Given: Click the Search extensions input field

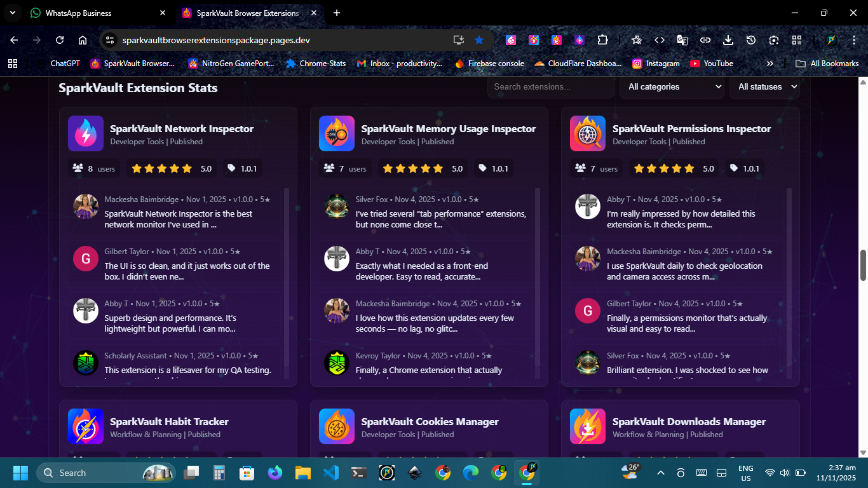Looking at the screenshot, I should point(550,86).
